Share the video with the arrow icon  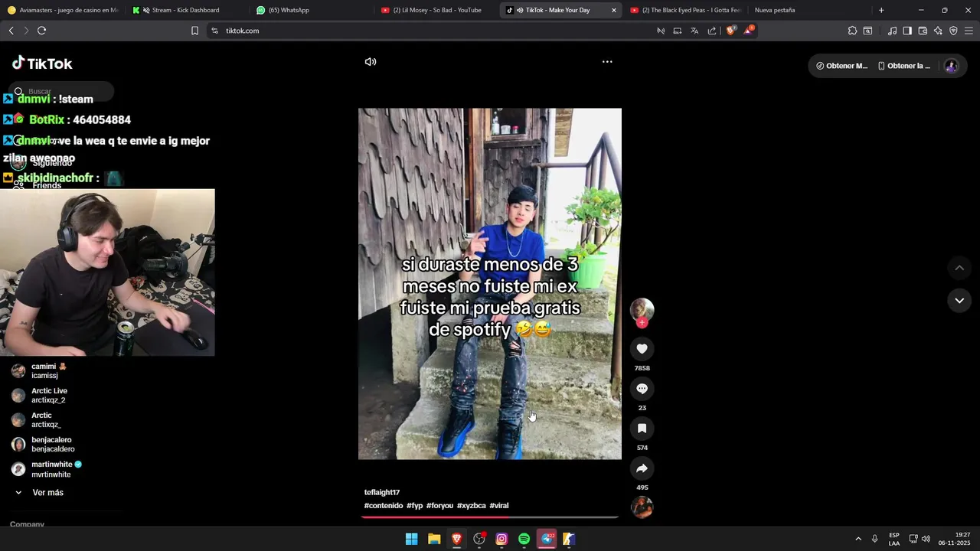tap(642, 468)
